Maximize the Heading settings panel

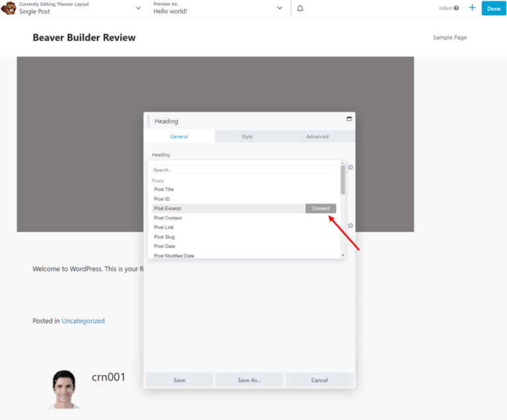349,119
